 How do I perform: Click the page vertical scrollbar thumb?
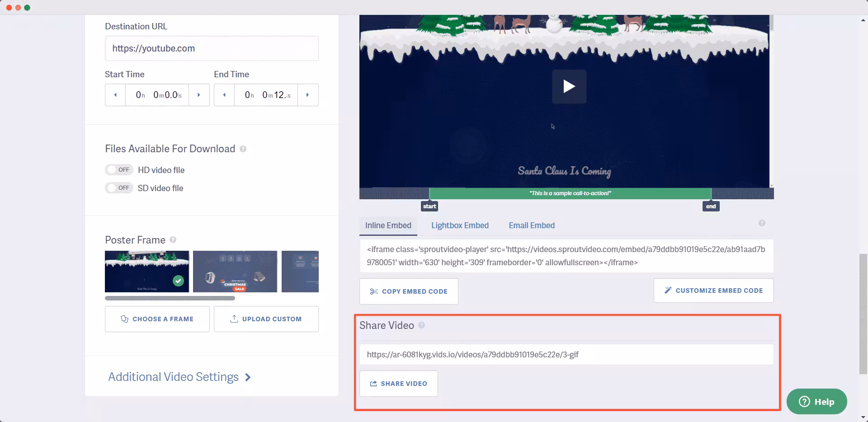863,314
